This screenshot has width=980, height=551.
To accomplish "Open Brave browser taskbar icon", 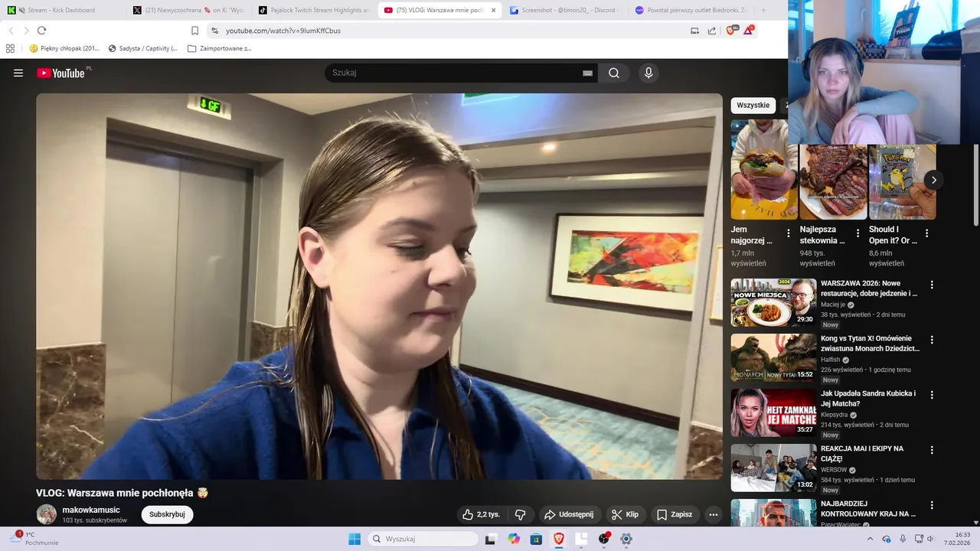I will click(559, 539).
